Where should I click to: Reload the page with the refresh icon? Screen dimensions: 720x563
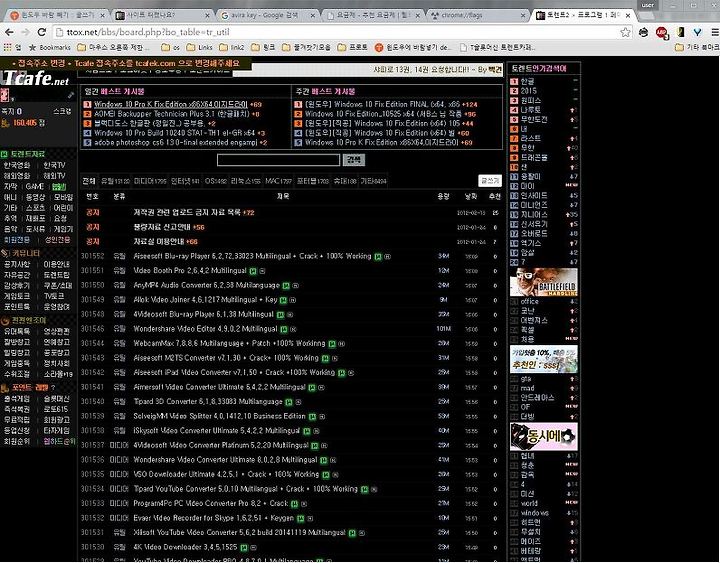(x=42, y=32)
